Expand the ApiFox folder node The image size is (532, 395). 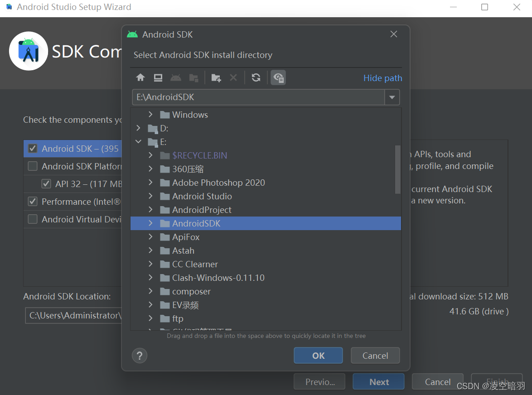pyautogui.click(x=150, y=236)
